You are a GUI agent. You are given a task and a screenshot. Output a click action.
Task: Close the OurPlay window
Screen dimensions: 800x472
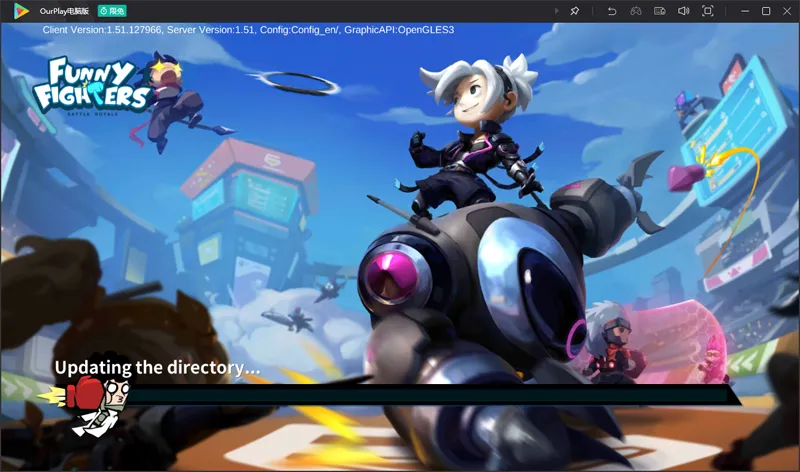pyautogui.click(x=787, y=11)
